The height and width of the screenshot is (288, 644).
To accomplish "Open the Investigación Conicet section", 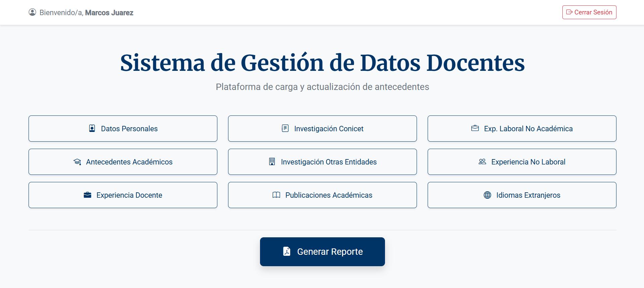I will pyautogui.click(x=322, y=128).
